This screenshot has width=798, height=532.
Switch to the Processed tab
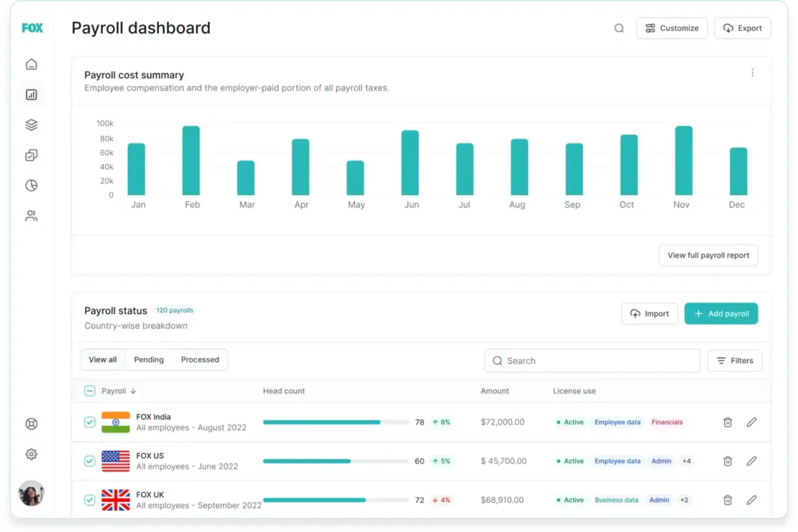200,360
